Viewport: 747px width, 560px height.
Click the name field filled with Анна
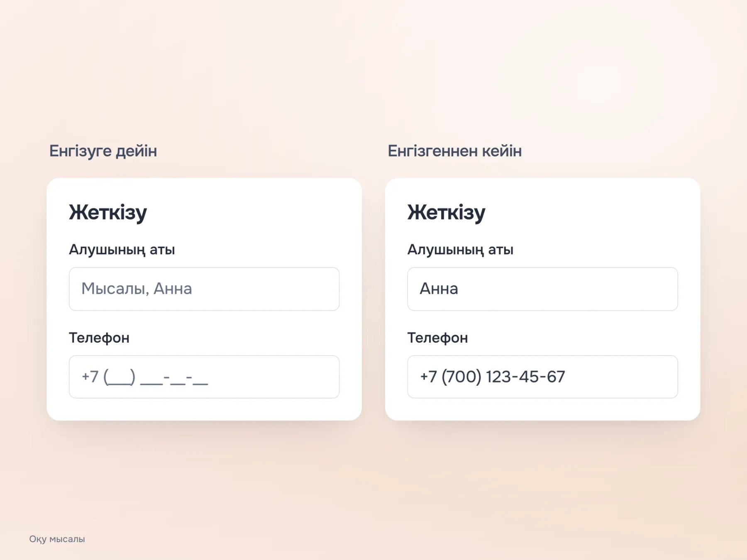542,289
